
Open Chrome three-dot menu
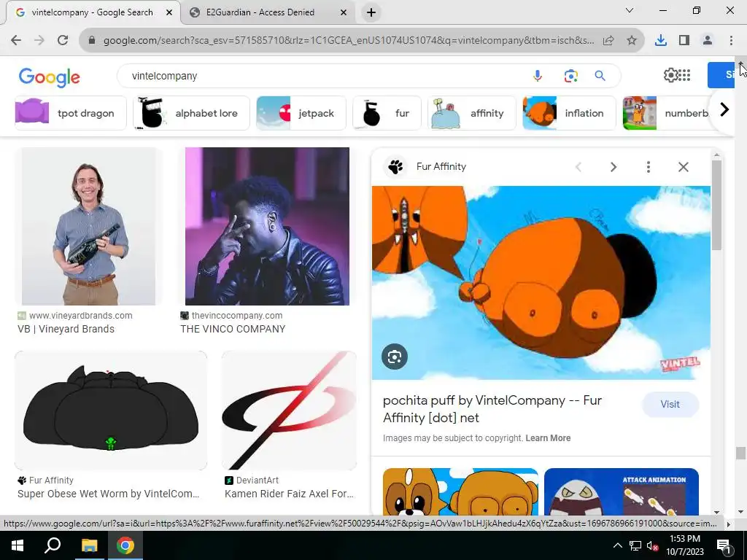tap(731, 41)
